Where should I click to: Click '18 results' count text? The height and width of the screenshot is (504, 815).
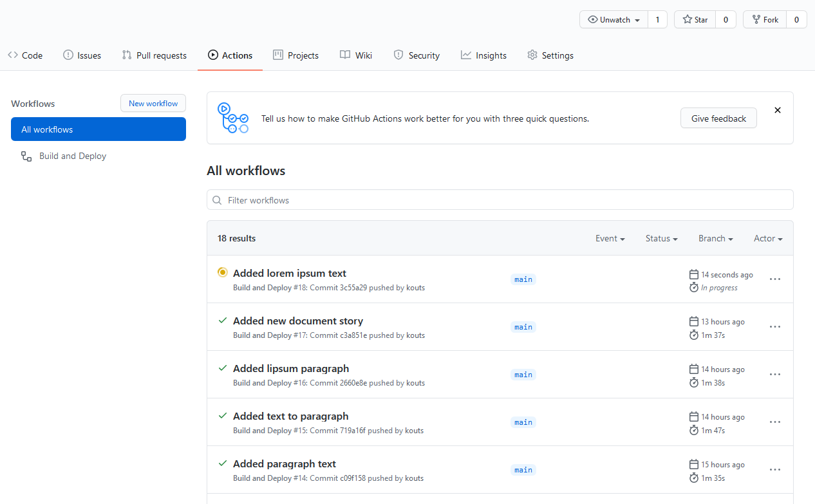coord(236,238)
